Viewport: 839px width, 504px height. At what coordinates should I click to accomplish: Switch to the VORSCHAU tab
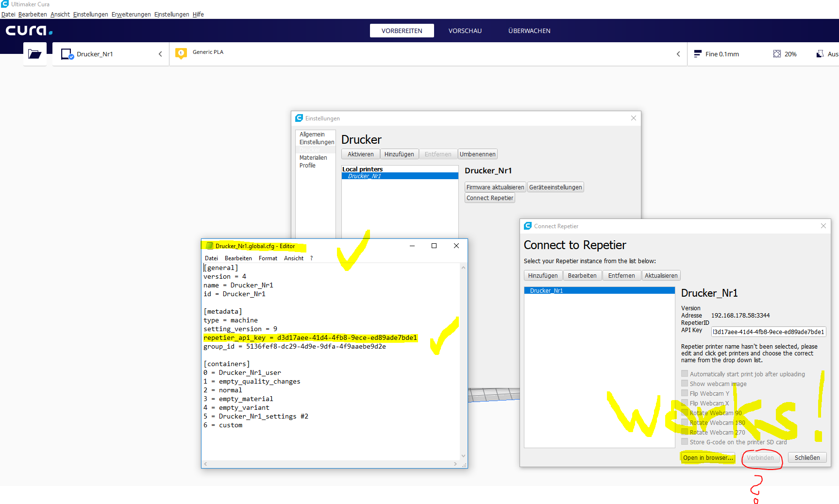point(465,31)
